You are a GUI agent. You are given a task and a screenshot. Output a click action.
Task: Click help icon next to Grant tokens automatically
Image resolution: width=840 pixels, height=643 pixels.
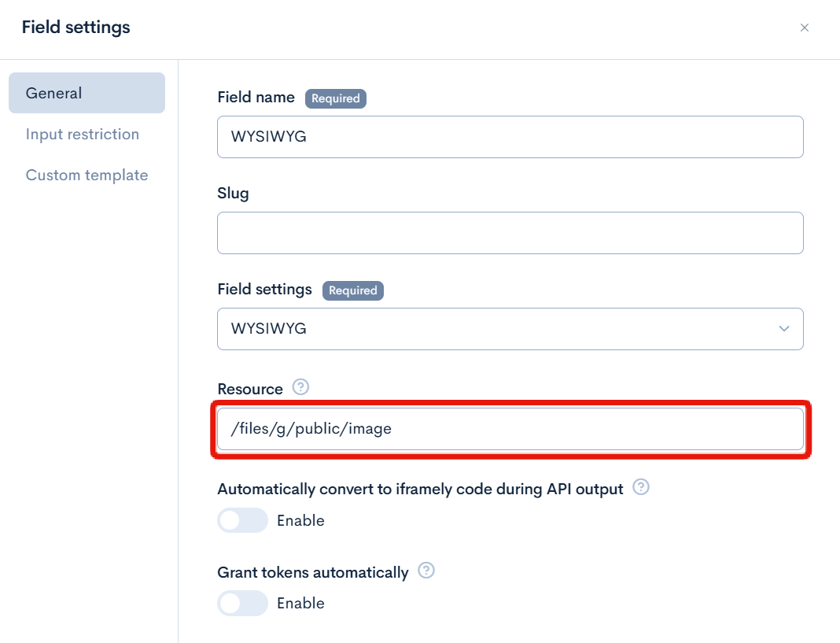pos(426,571)
